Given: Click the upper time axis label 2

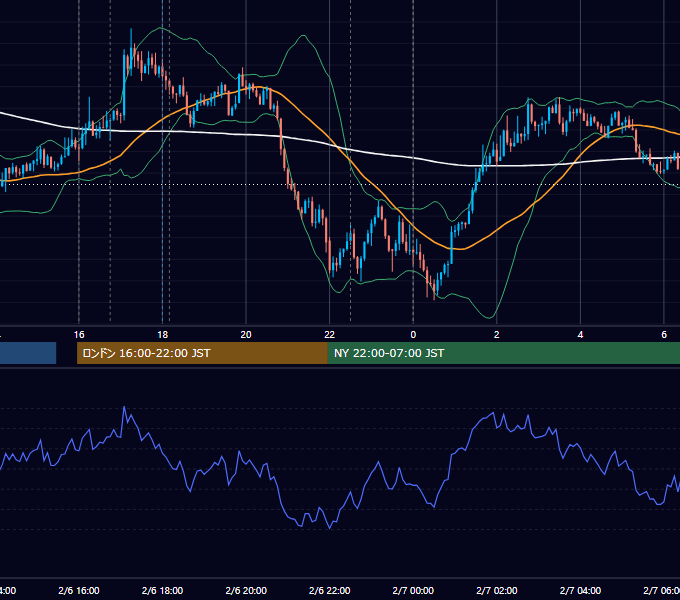Looking at the screenshot, I should pyautogui.click(x=497, y=335).
